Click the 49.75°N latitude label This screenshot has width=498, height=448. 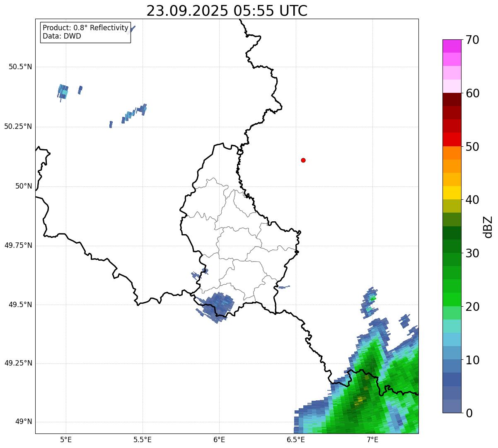point(18,245)
